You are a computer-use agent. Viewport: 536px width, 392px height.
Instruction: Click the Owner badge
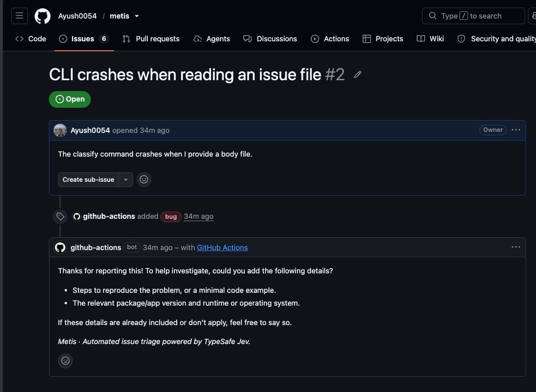493,130
